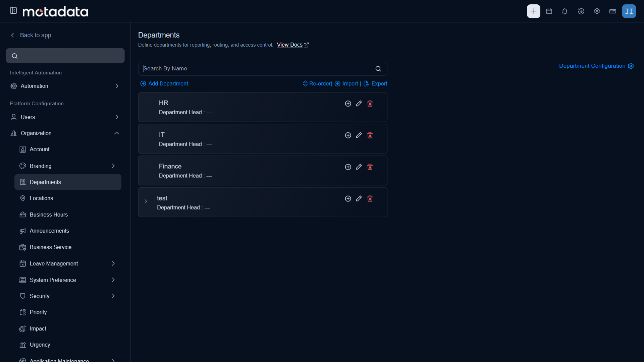Open keyboard shortcuts icon
644x362 pixels.
coord(612,11)
